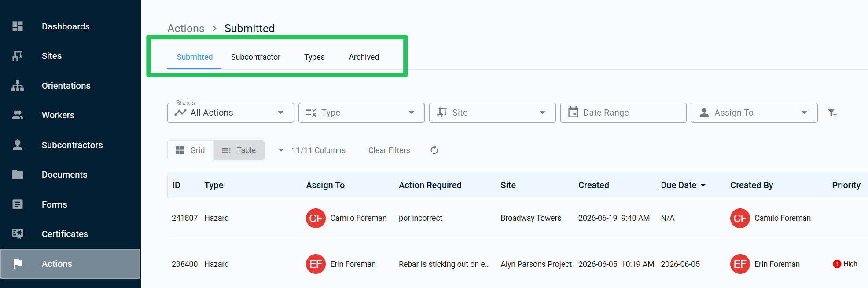Sort by the Site column header
This screenshot has height=288, width=868.
(508, 185)
